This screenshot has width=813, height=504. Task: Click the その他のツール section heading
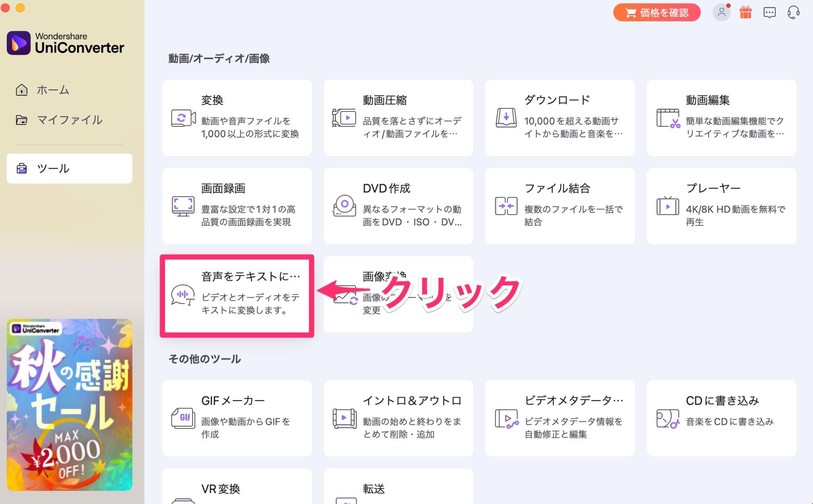(x=205, y=359)
